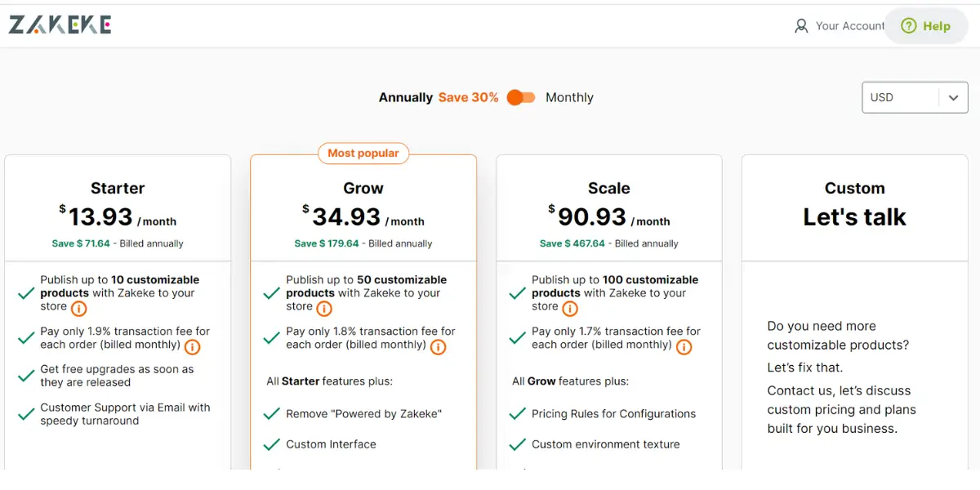Click Custom Interface feature text
Viewport: 980px width, 490px height.
pos(331,444)
